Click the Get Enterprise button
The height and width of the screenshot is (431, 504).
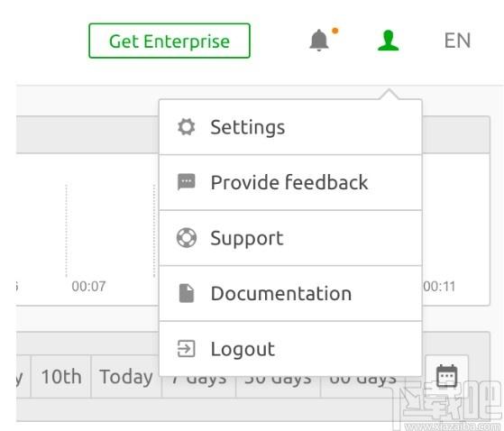click(170, 41)
